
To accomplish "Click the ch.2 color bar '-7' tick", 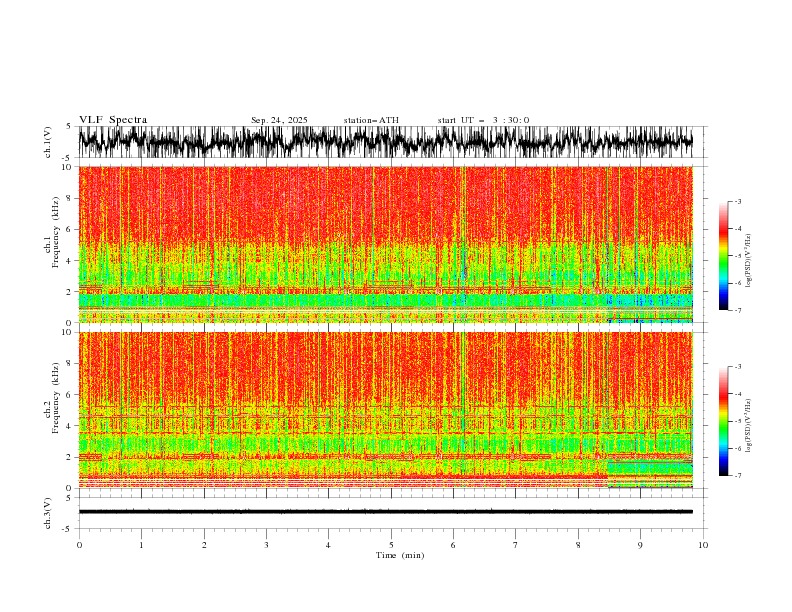I will 737,476.
